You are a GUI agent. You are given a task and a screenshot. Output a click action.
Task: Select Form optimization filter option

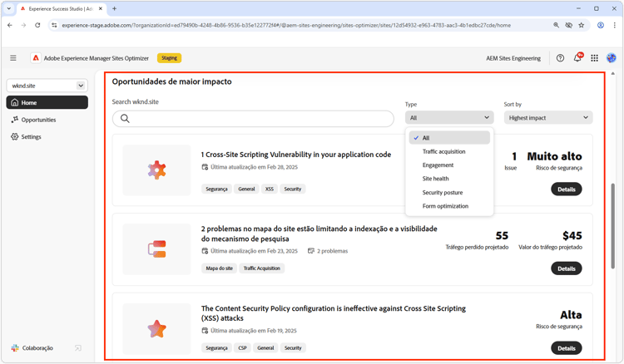(449, 206)
